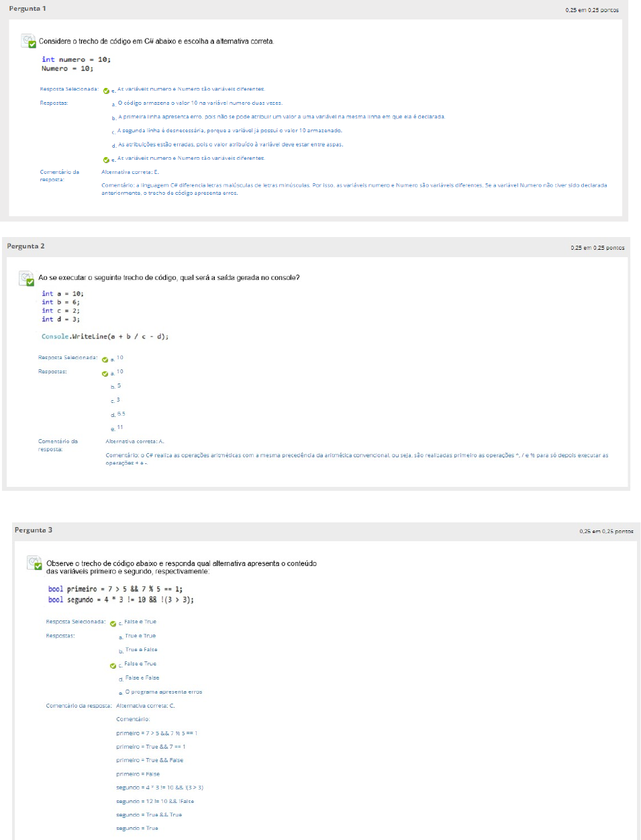Choose option e 'O programa apresenta erros'
Viewport: 641px width, 840px height.
coord(163,692)
